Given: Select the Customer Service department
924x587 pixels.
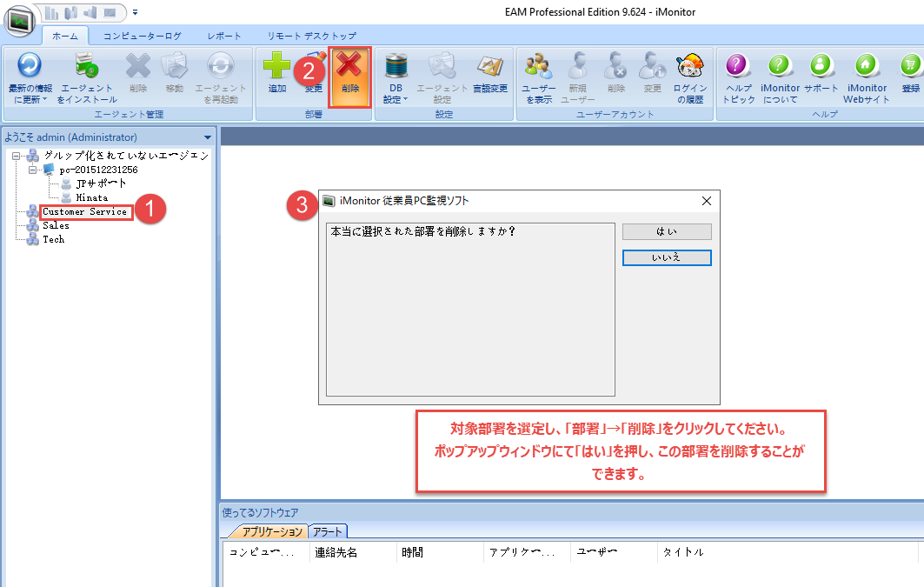Looking at the screenshot, I should click(85, 211).
